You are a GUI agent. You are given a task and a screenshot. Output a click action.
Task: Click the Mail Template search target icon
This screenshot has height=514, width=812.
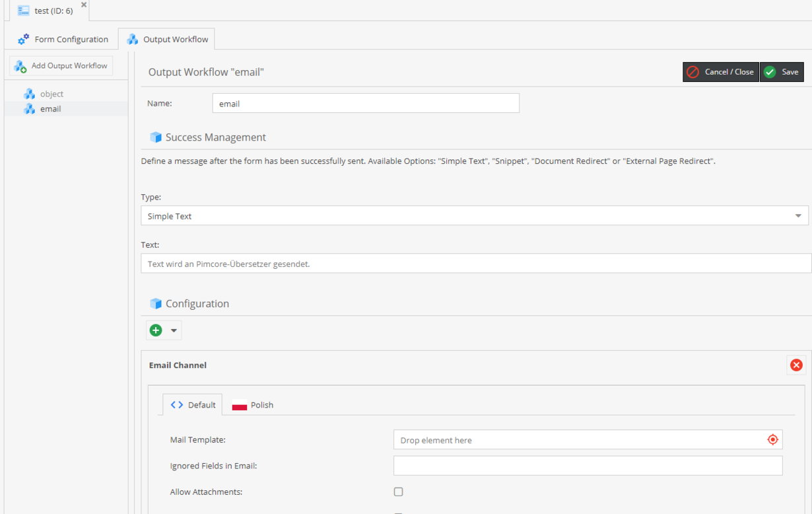point(772,440)
